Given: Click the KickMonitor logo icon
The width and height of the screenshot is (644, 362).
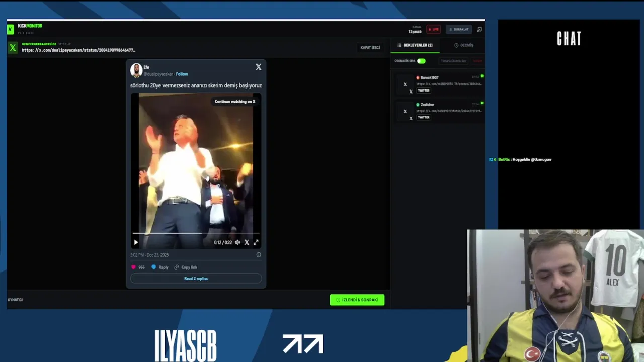Looking at the screenshot, I should click(10, 29).
